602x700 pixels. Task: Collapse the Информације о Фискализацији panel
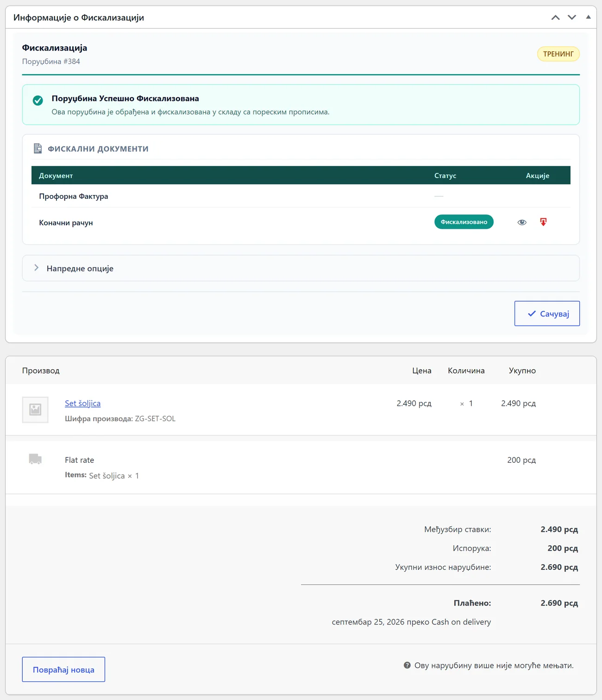(588, 17)
